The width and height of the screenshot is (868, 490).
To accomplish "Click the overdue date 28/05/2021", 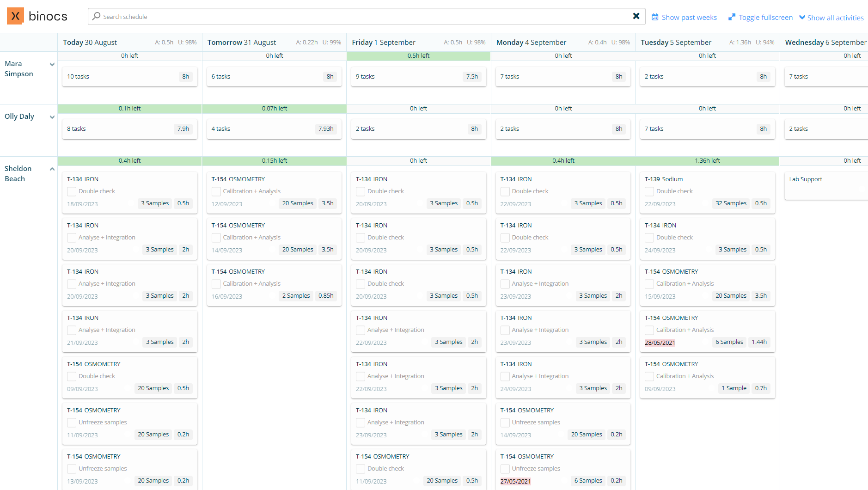I will coord(660,343).
